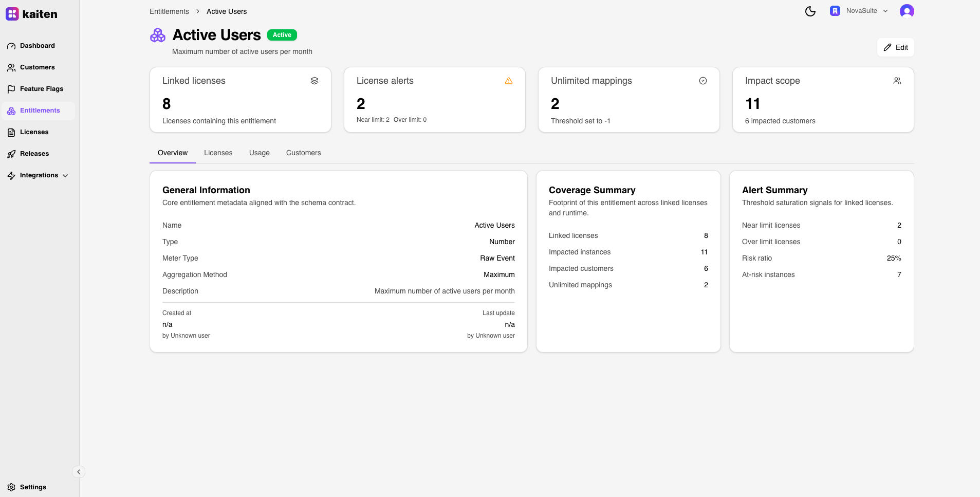Expand the Integrations sidebar menu
This screenshot has width=980, height=497.
[39, 175]
